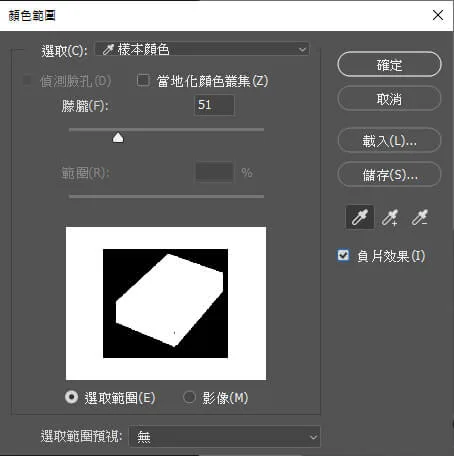Click the 取消 button
Image resolution: width=454 pixels, height=456 pixels.
point(389,99)
